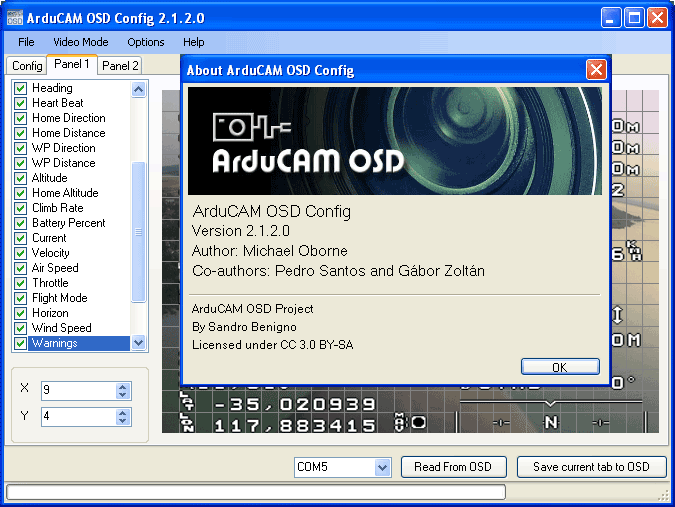675x507 pixels.
Task: Select the Warnings list item text
Action: coord(55,343)
